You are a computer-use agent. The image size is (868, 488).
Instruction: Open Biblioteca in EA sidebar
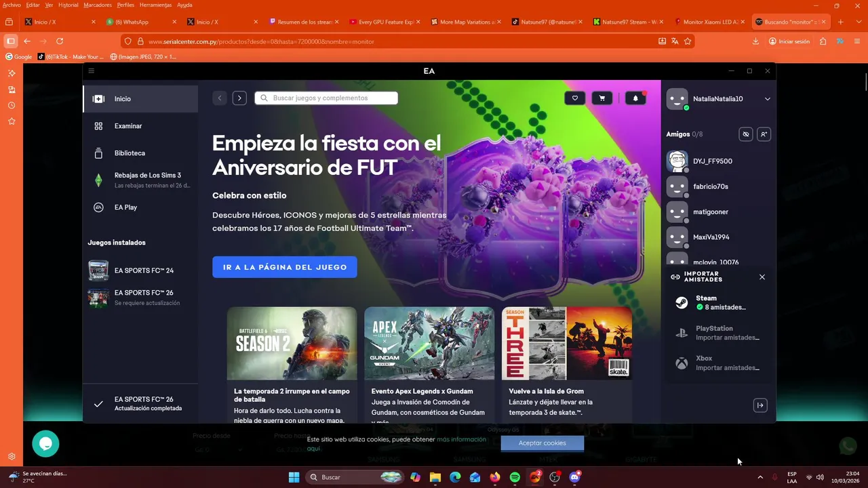(140, 153)
